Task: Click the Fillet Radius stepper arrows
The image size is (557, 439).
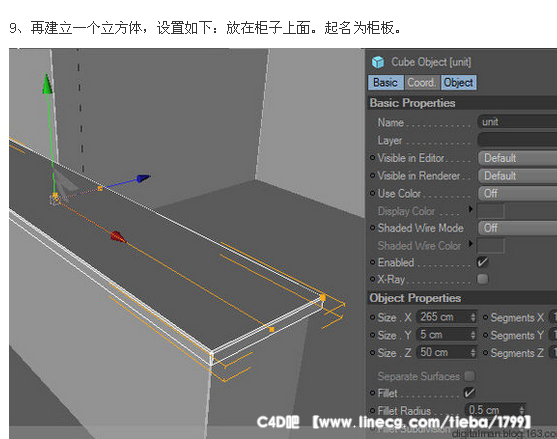Action: pyautogui.click(x=521, y=410)
